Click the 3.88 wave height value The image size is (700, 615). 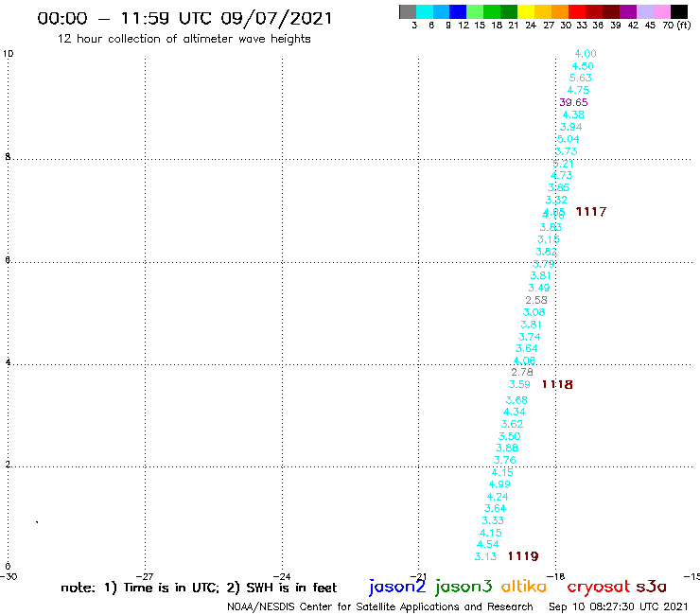click(507, 448)
